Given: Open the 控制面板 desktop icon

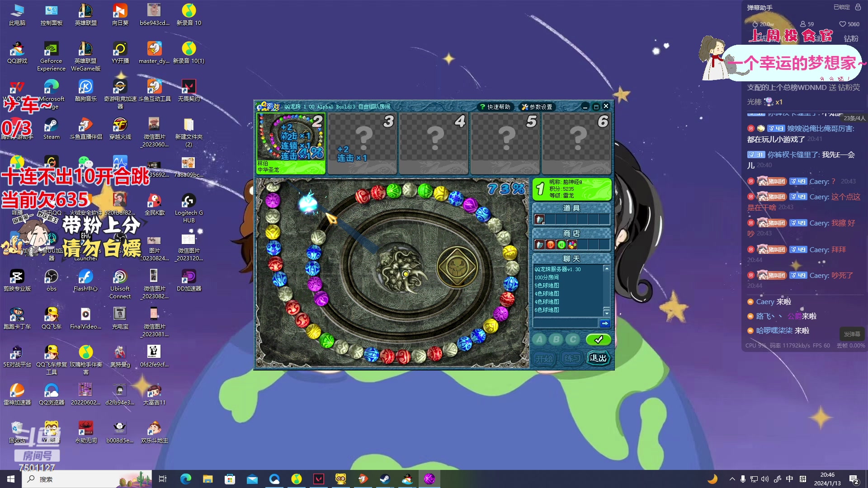Looking at the screenshot, I should [x=52, y=14].
